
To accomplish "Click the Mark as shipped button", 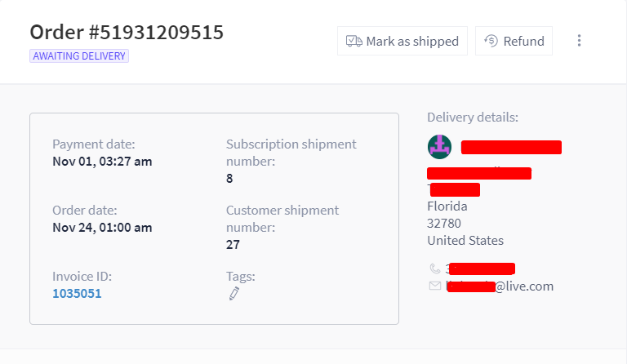I will click(402, 41).
